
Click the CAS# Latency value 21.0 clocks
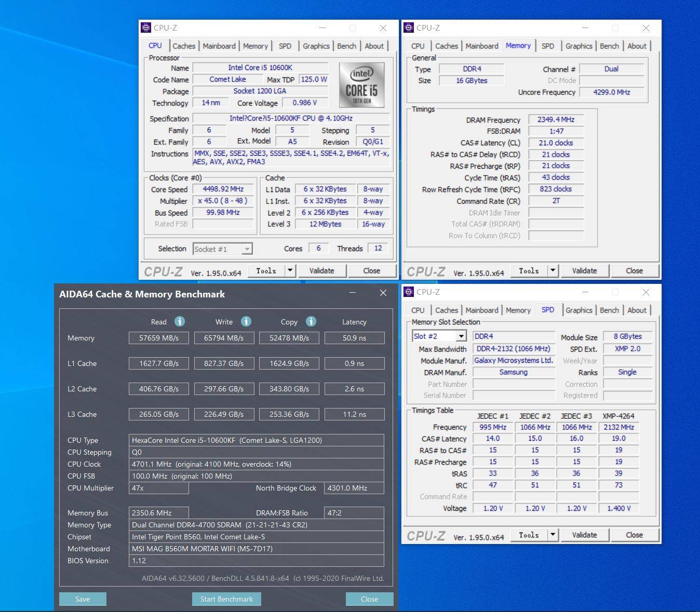[x=556, y=143]
